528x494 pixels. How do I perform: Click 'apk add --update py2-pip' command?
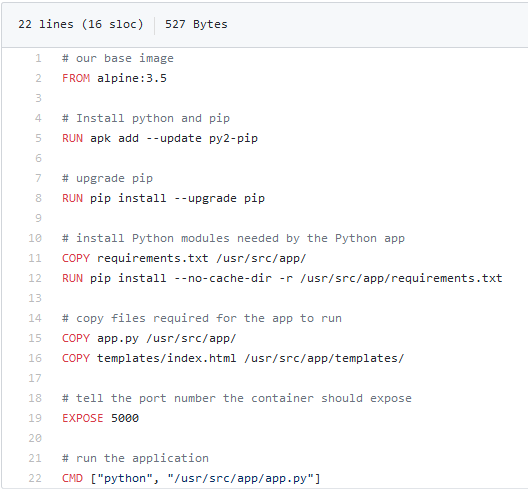[x=174, y=138]
